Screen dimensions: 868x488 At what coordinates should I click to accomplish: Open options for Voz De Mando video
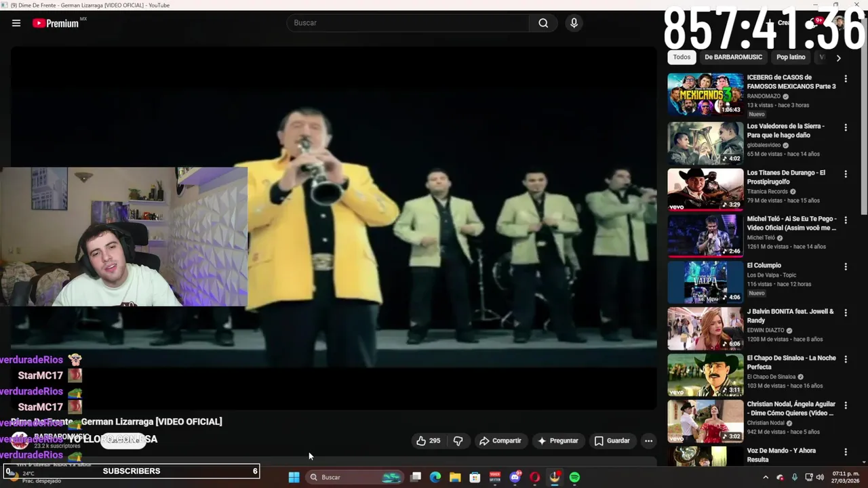coord(846,451)
